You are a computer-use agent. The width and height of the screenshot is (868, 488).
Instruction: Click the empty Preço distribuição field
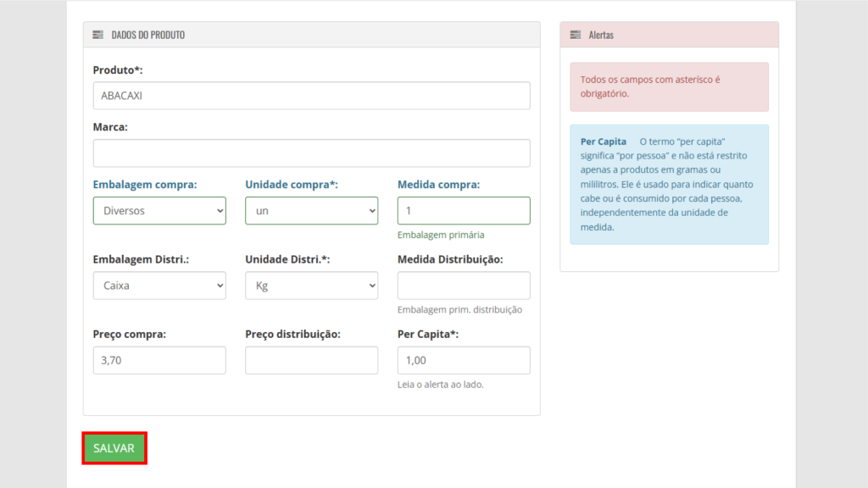click(312, 360)
